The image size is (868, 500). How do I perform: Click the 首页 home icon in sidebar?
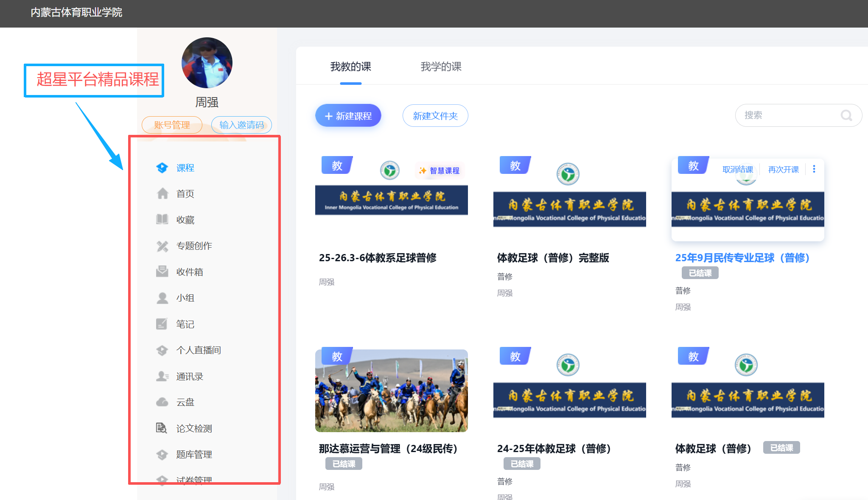coord(162,194)
